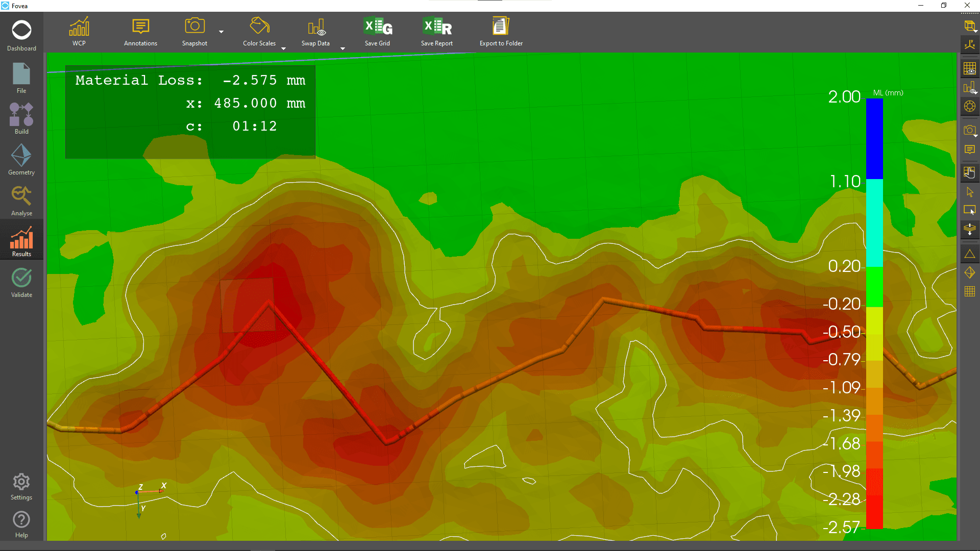The height and width of the screenshot is (551, 980).
Task: Open the Dashboard panel
Action: click(21, 36)
